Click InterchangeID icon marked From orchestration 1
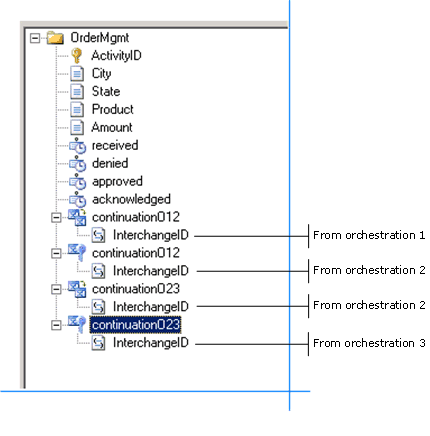Screen dimensions: 430x436 [x=98, y=235]
